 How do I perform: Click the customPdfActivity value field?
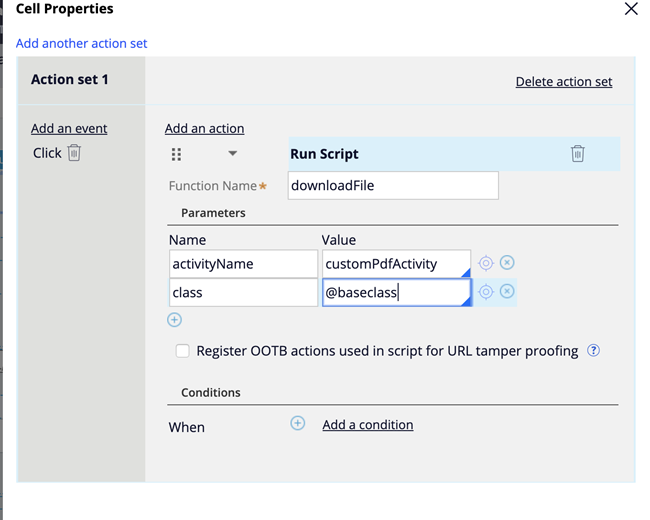(x=395, y=264)
